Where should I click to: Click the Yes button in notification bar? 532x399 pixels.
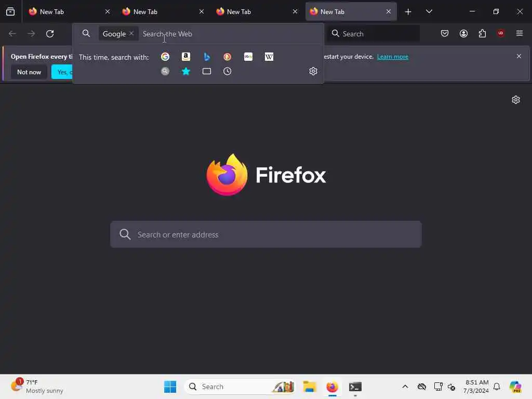pos(62,72)
